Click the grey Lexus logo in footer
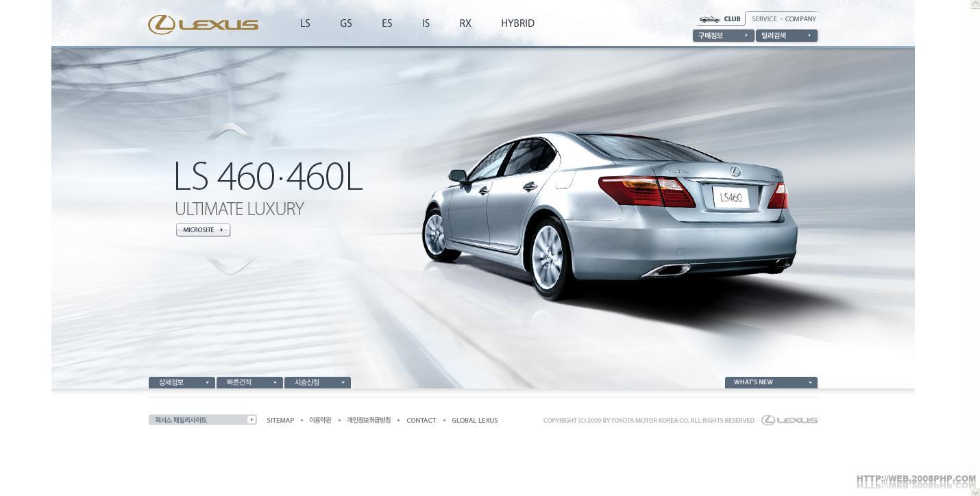 [x=789, y=420]
